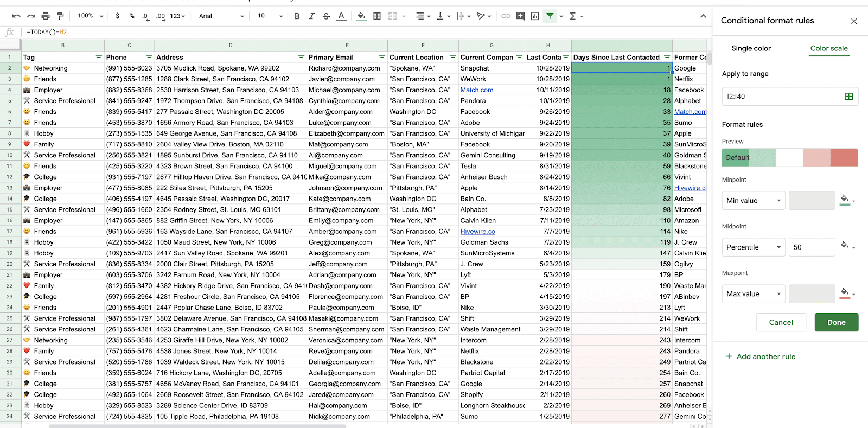Open the Match.com link in Current Company
Viewport: 868px width, 428px height.
coord(477,90)
